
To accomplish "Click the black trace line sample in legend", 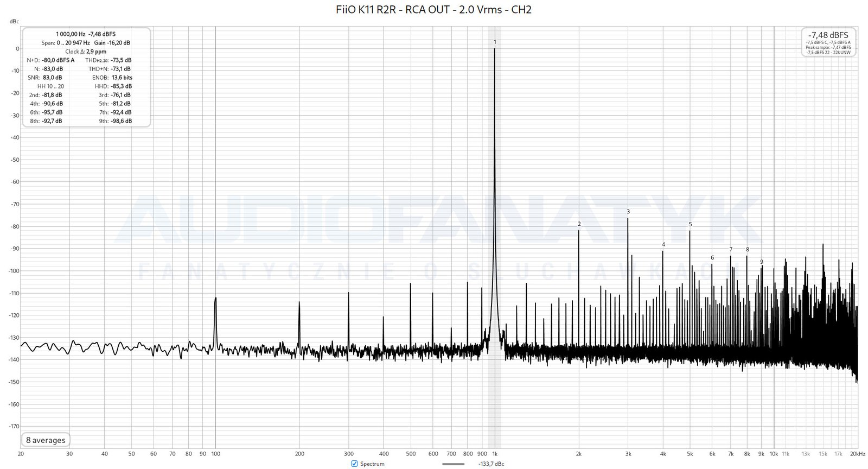I will click(453, 464).
